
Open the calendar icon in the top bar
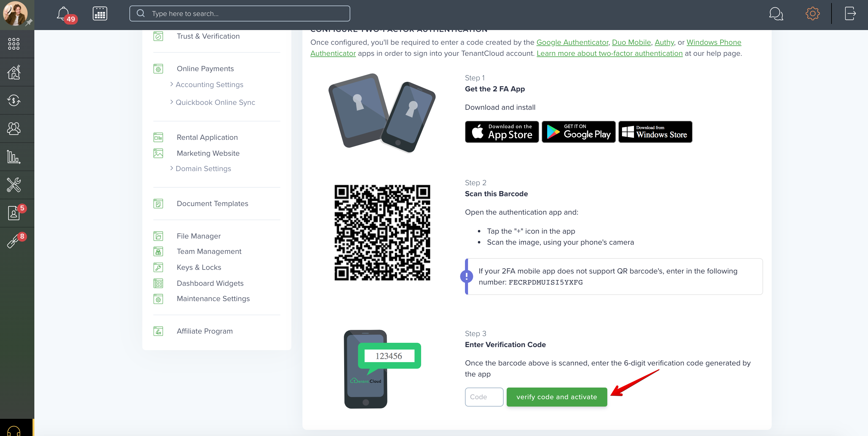click(100, 14)
